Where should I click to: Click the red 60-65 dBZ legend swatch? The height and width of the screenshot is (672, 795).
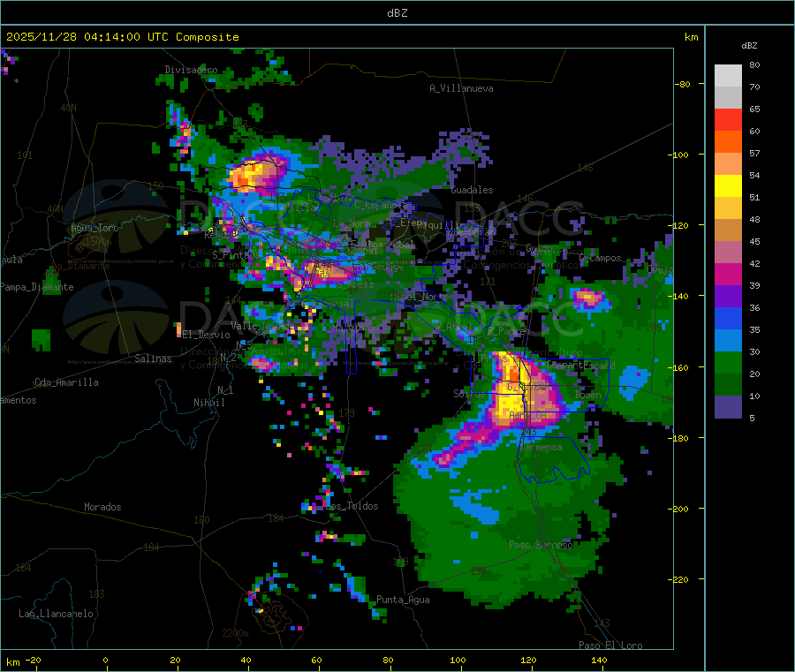[x=728, y=119]
